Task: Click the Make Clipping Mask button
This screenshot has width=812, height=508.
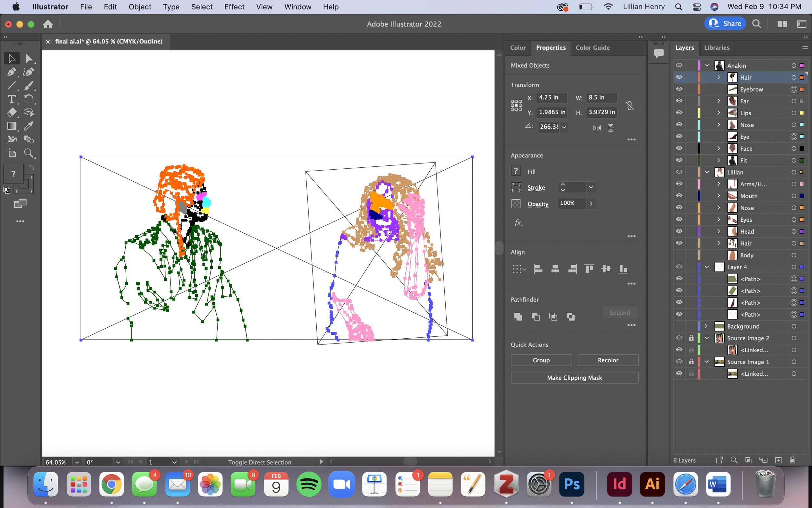Action: pos(574,378)
